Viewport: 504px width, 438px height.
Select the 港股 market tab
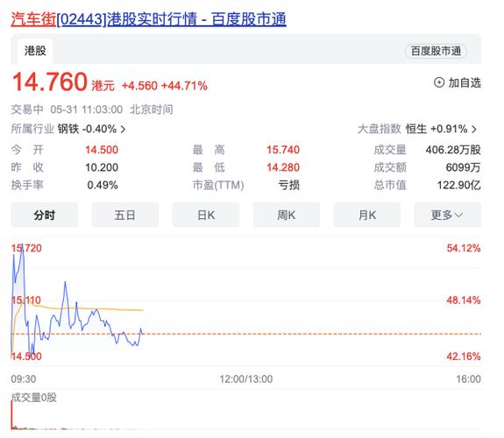click(x=35, y=51)
